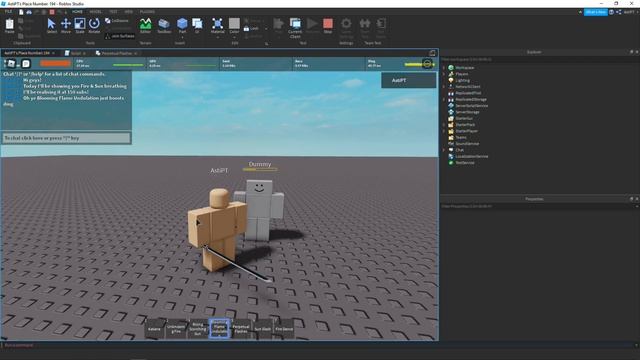Click the new file icon in quick access bar
The image size is (640, 360).
click(21, 12)
